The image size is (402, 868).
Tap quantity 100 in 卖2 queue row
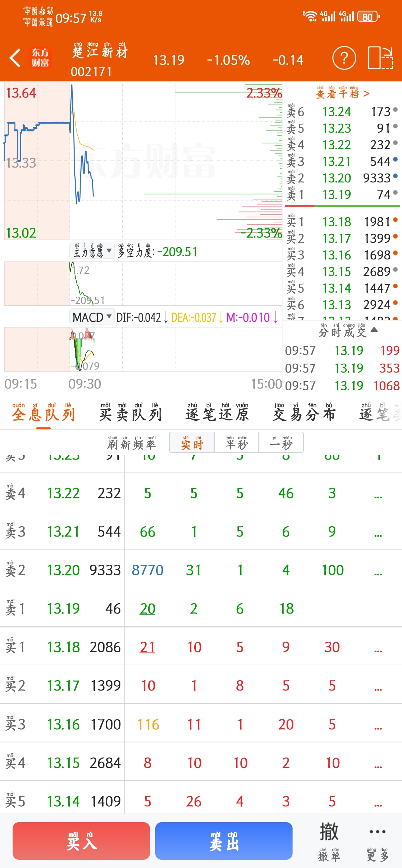333,570
